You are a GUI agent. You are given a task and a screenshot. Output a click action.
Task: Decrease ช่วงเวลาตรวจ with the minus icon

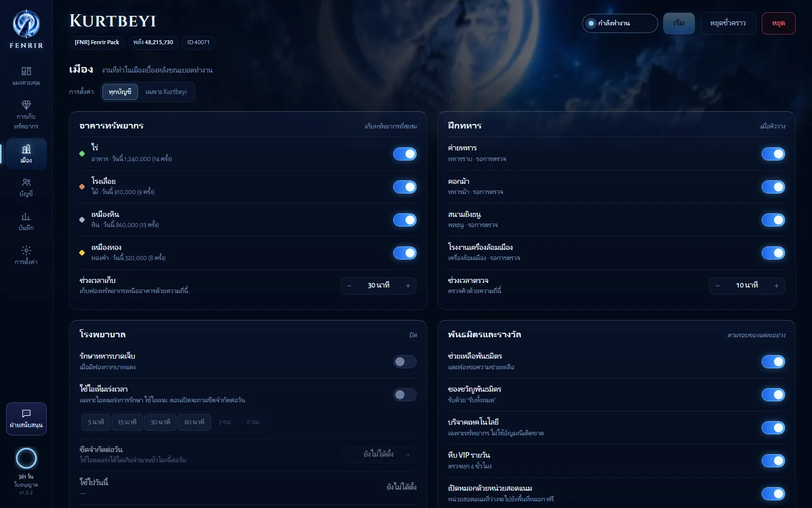[718, 286]
